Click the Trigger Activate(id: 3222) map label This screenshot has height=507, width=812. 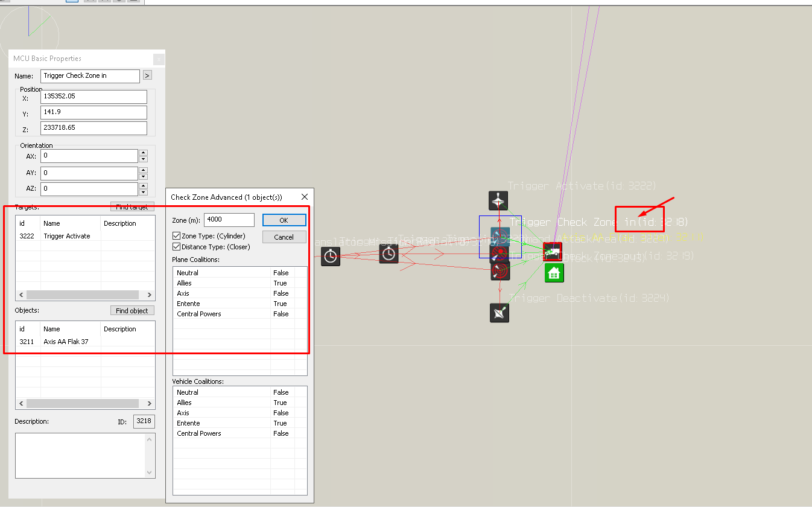tap(582, 186)
